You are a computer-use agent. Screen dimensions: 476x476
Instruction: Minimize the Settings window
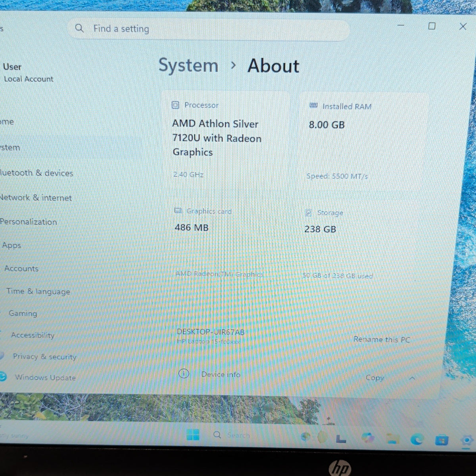point(401,25)
